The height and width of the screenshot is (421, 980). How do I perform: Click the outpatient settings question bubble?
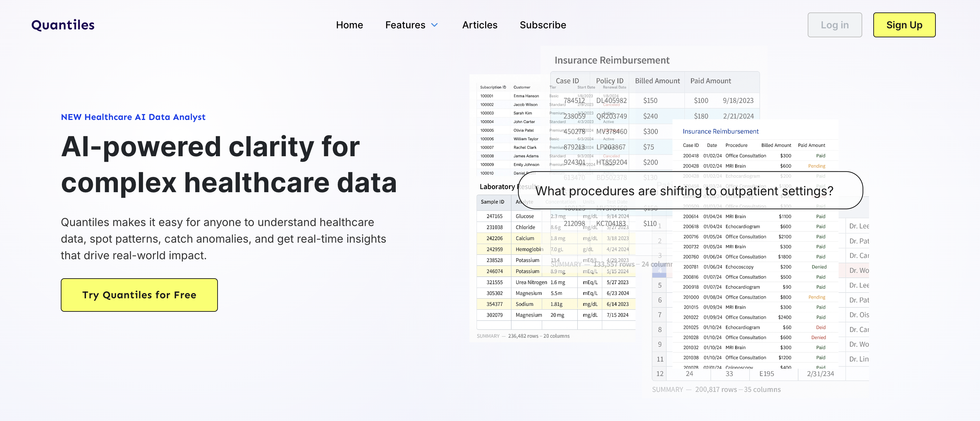pyautogui.click(x=690, y=190)
